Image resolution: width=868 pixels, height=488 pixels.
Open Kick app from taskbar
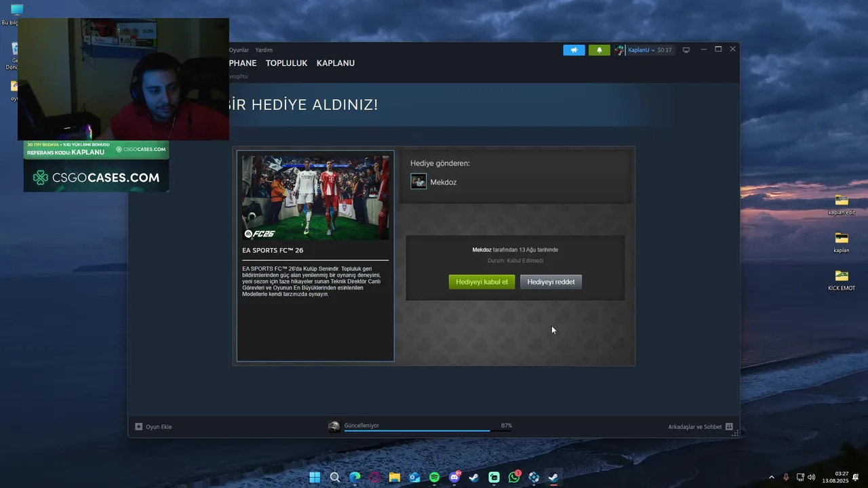coord(494,477)
